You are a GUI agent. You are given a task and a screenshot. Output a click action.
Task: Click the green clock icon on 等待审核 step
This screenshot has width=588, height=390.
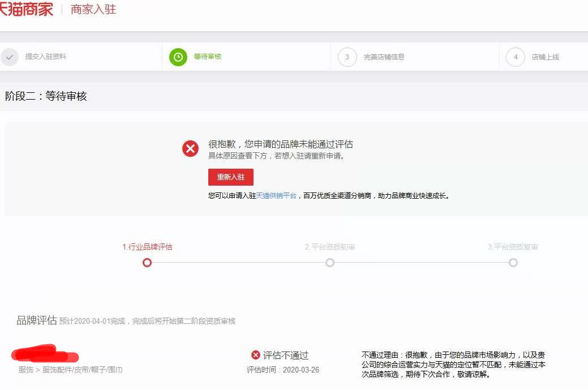(x=178, y=57)
